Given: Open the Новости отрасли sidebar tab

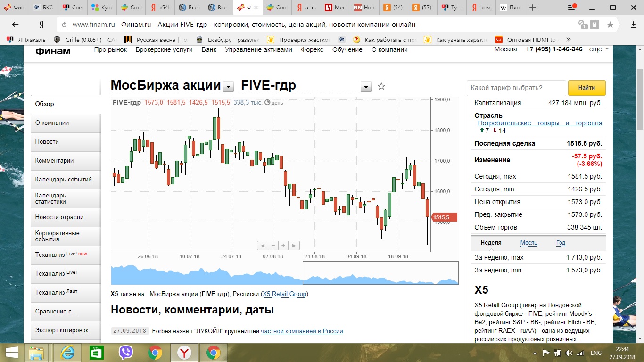Looking at the screenshot, I should [x=66, y=217].
